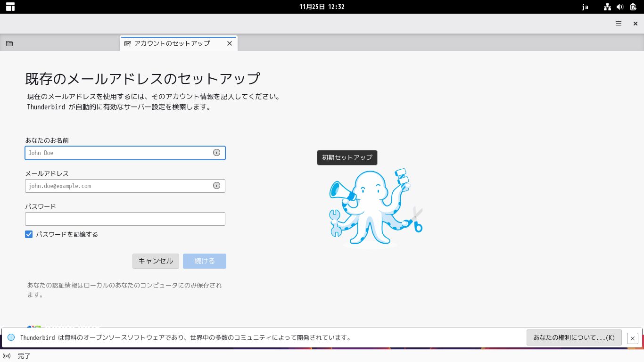The image size is (644, 362).
Task: Focus the あなたのお名前 input field
Action: pyautogui.click(x=125, y=153)
